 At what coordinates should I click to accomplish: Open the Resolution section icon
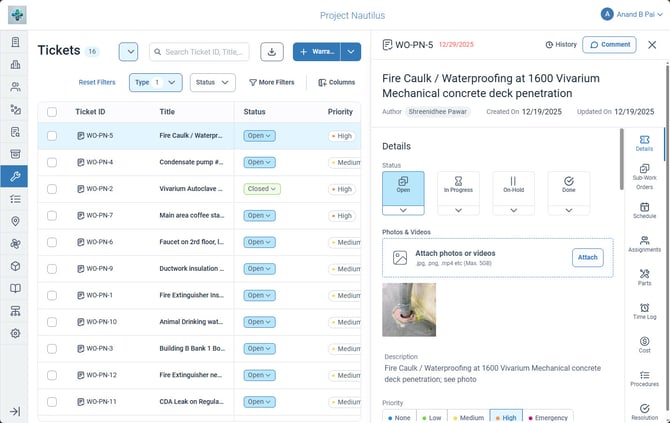[644, 411]
